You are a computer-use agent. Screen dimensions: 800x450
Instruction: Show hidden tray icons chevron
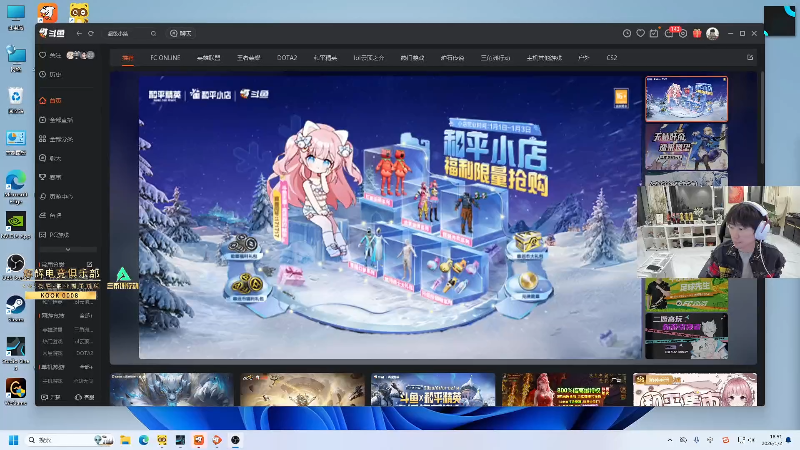670,440
